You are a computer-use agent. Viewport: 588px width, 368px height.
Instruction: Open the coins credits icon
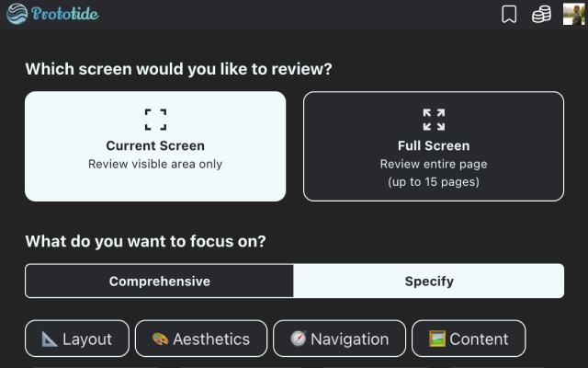[541, 14]
